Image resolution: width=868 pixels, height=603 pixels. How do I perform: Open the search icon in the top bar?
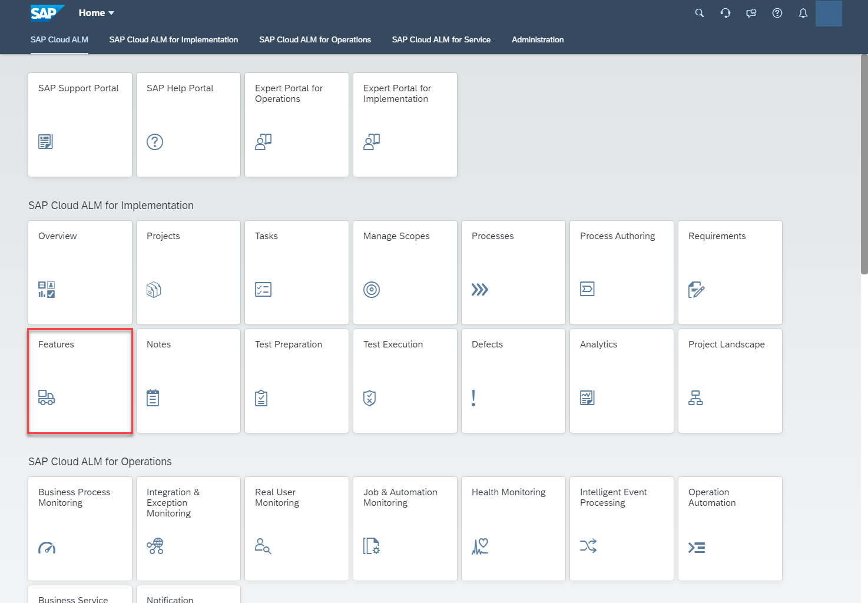pos(699,12)
